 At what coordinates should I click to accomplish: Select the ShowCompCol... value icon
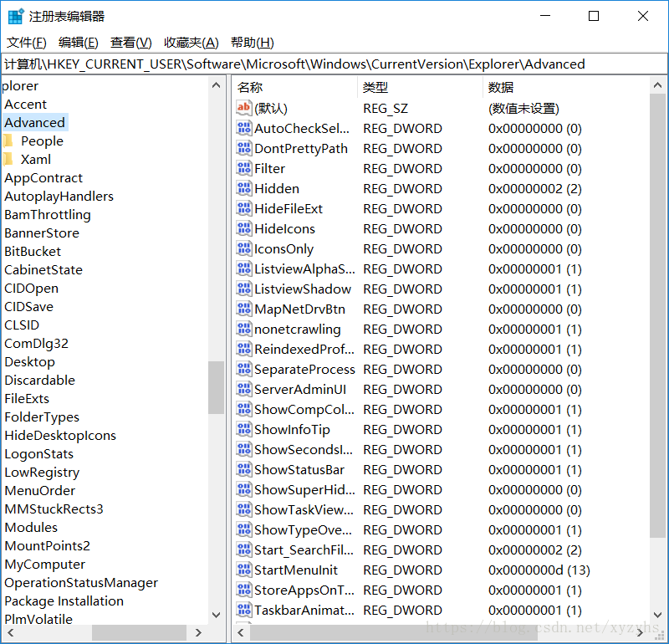coord(243,409)
